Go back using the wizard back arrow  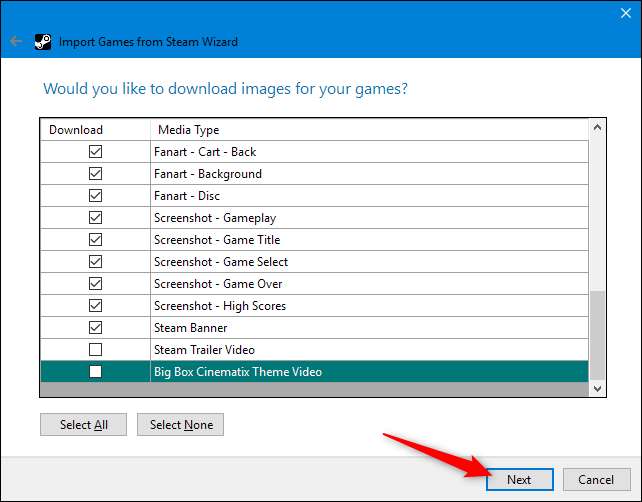pos(16,41)
